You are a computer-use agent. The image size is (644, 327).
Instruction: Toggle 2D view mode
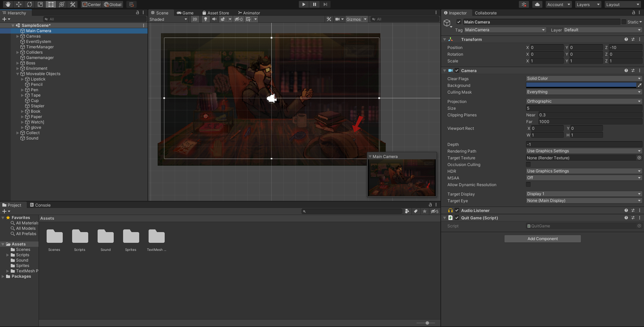[195, 19]
